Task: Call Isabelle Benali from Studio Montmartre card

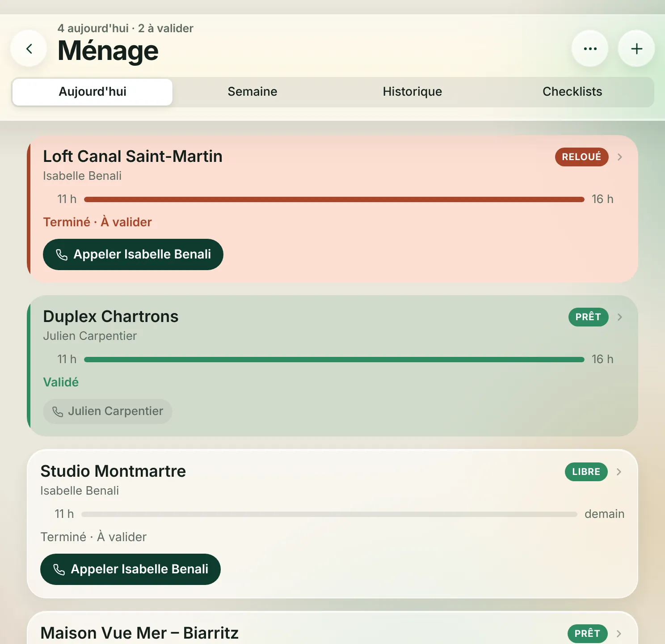Action: click(x=130, y=569)
